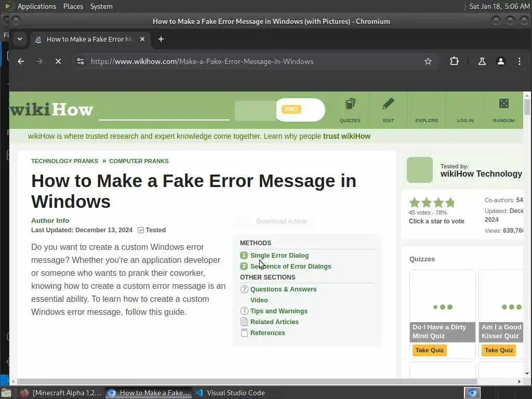Click the Tips and Warnings exclamation icon

tap(244, 311)
